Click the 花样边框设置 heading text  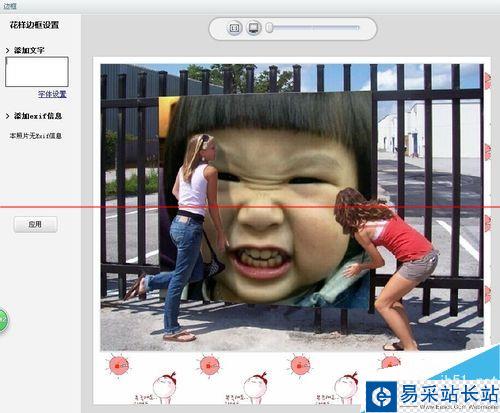[34, 25]
